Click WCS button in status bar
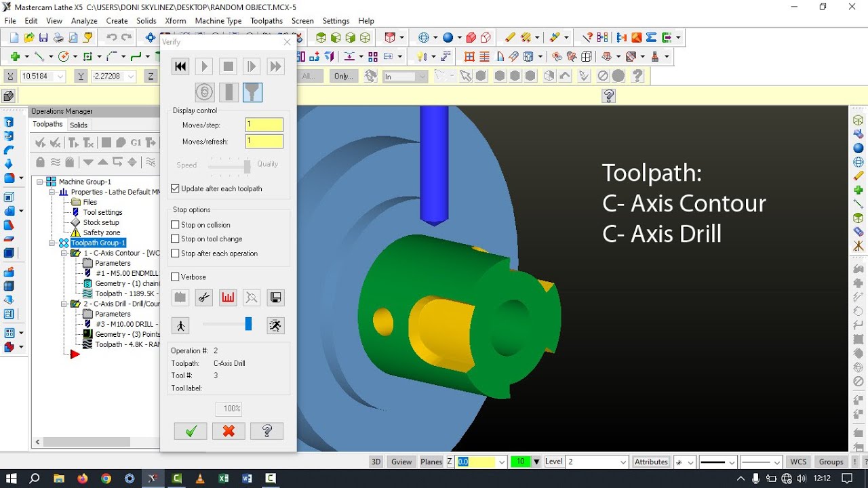868x488 pixels. [x=798, y=462]
